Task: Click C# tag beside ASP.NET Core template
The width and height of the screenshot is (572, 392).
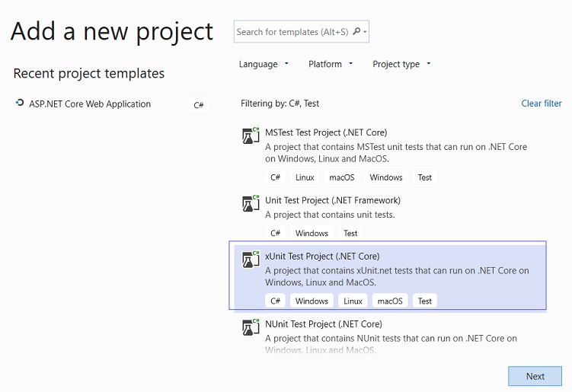Action: tap(199, 105)
